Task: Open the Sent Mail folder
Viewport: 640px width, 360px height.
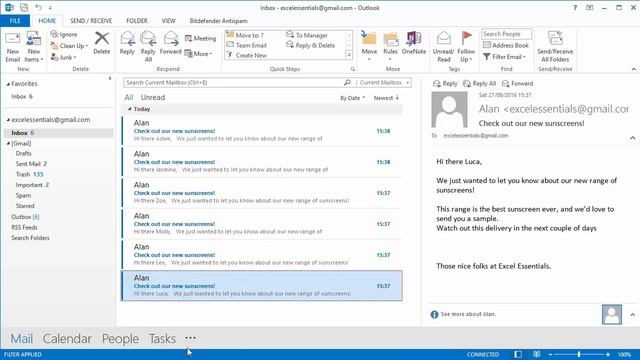Action: point(31,164)
